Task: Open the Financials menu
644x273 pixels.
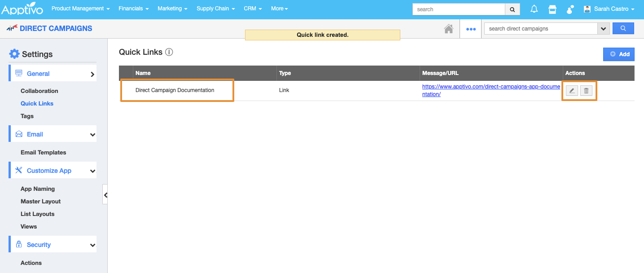Action: (x=134, y=9)
